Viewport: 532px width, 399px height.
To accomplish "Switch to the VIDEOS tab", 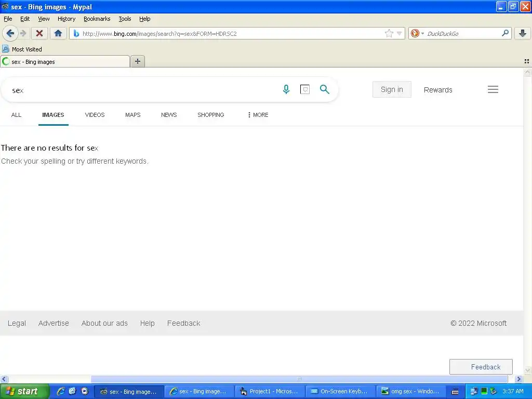I will click(95, 115).
